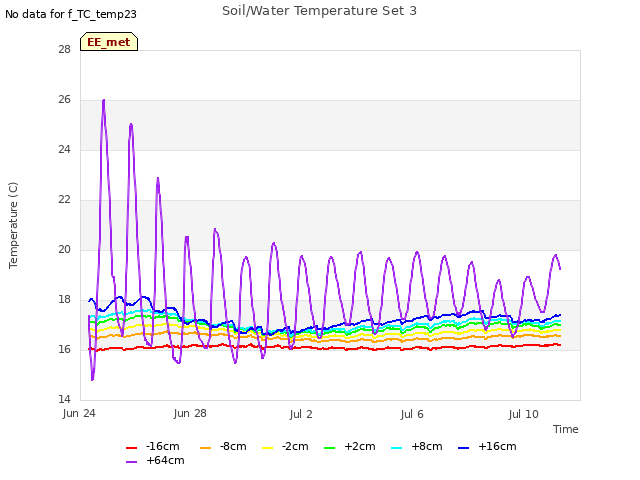
Task: Click the 24 y-axis tick label
Action: tap(64, 150)
